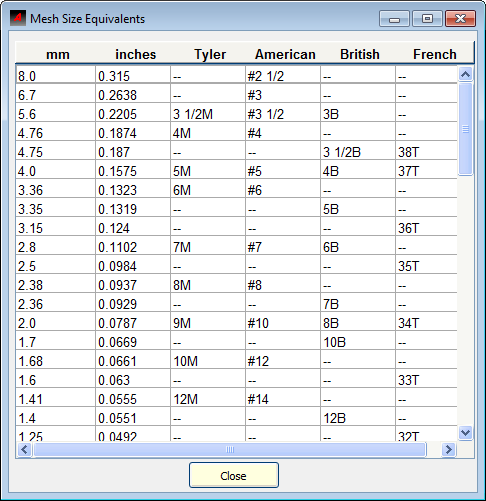The width and height of the screenshot is (486, 501).
Task: Click the horizontal scrollbar left arrow
Action: [25, 450]
